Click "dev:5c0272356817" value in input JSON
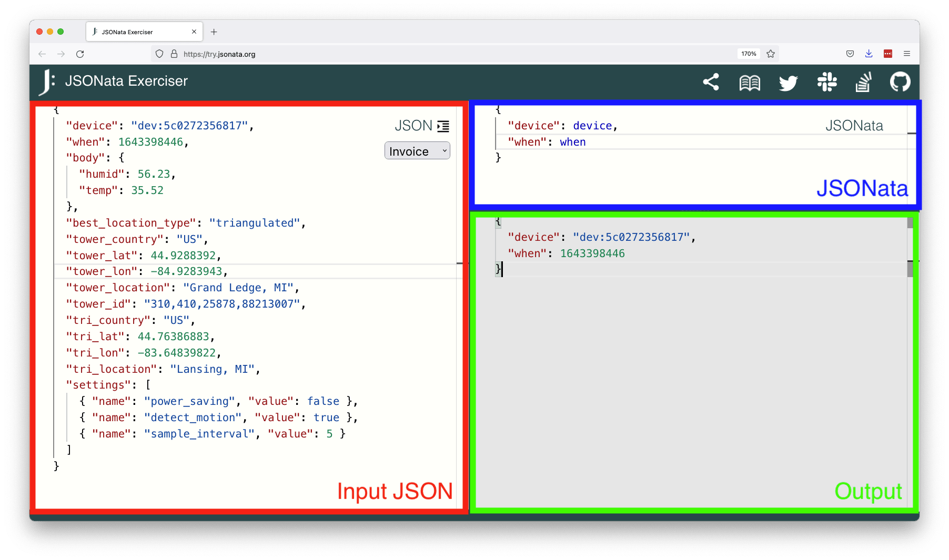949x560 pixels. [189, 126]
